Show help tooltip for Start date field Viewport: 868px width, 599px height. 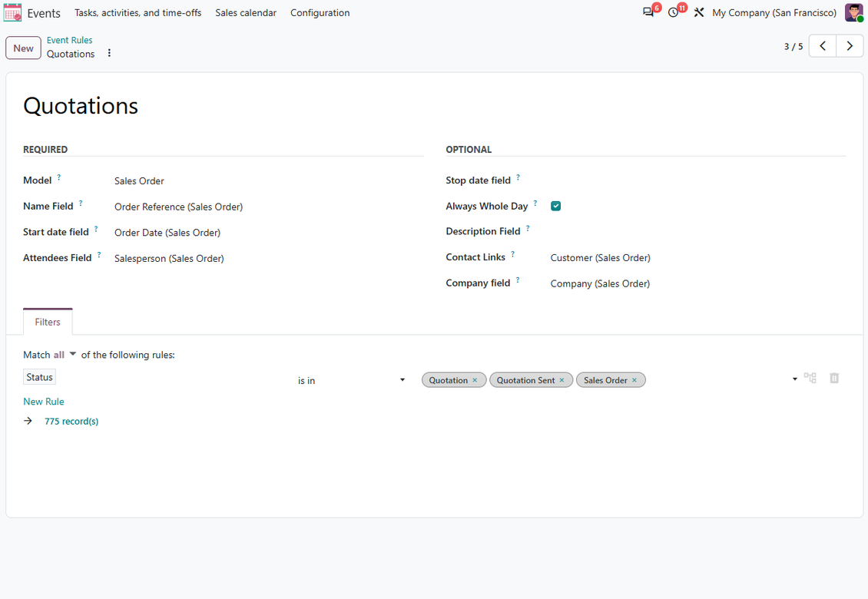point(96,229)
